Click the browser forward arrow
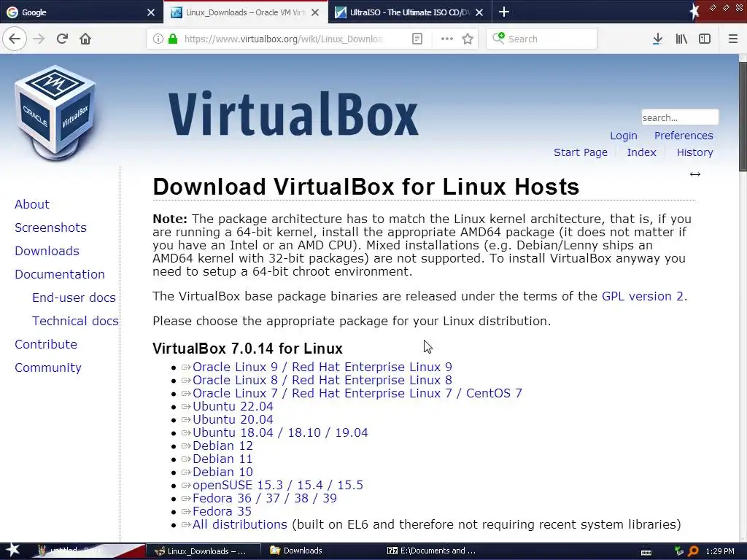Screen dimensions: 747x560 pyautogui.click(x=39, y=39)
